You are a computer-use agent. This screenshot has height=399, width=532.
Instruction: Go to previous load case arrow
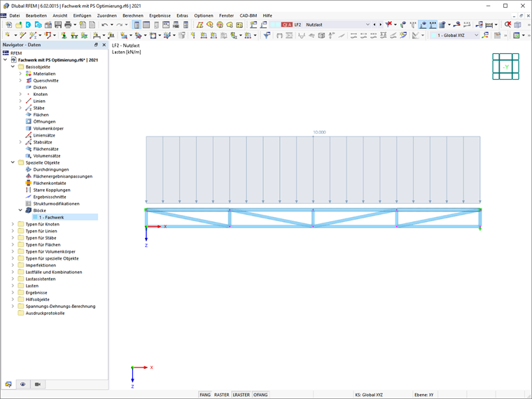pyautogui.click(x=374, y=24)
